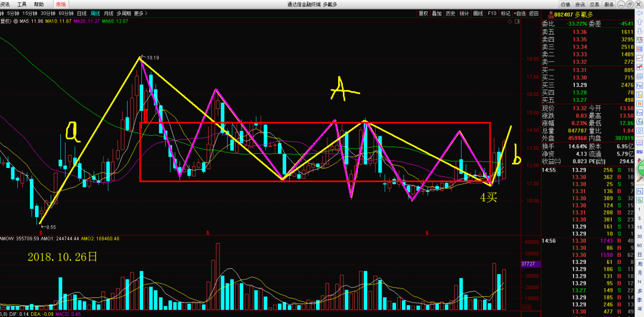Open the 行情 quotes button in title bar

click(x=565, y=5)
